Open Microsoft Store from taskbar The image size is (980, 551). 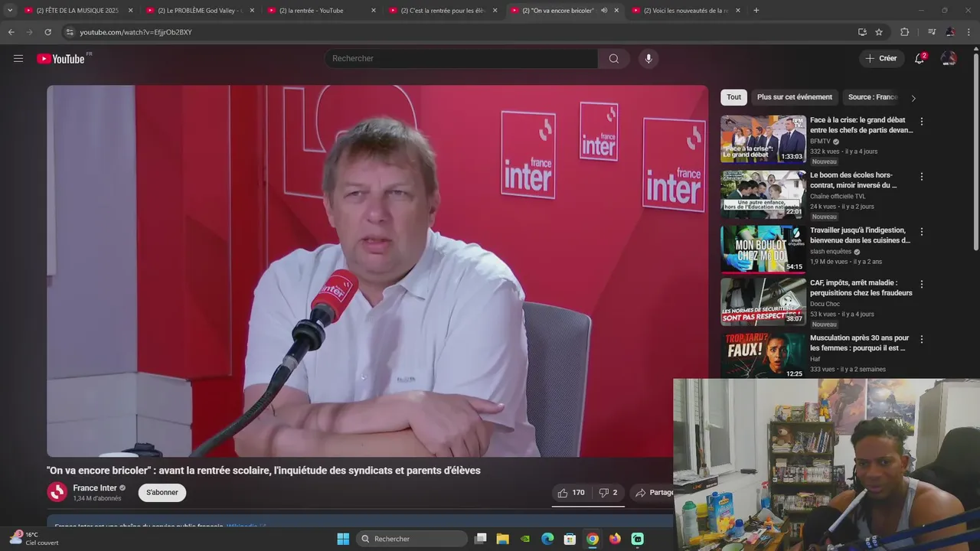[x=570, y=539]
